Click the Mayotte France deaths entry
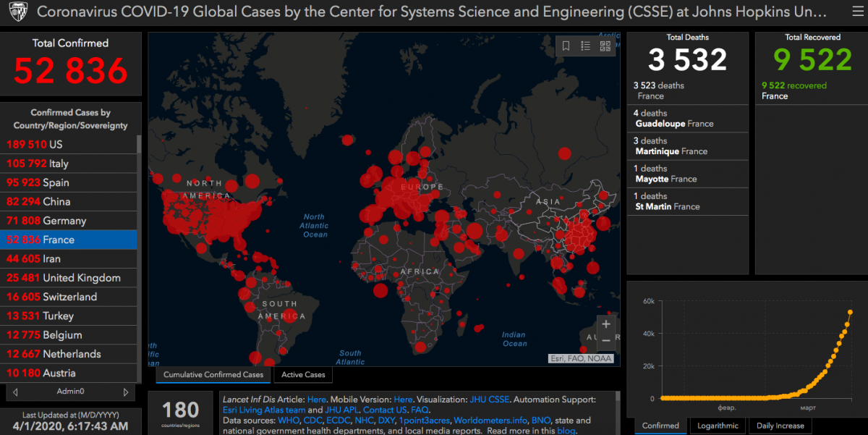The height and width of the screenshot is (435, 868). (x=687, y=174)
